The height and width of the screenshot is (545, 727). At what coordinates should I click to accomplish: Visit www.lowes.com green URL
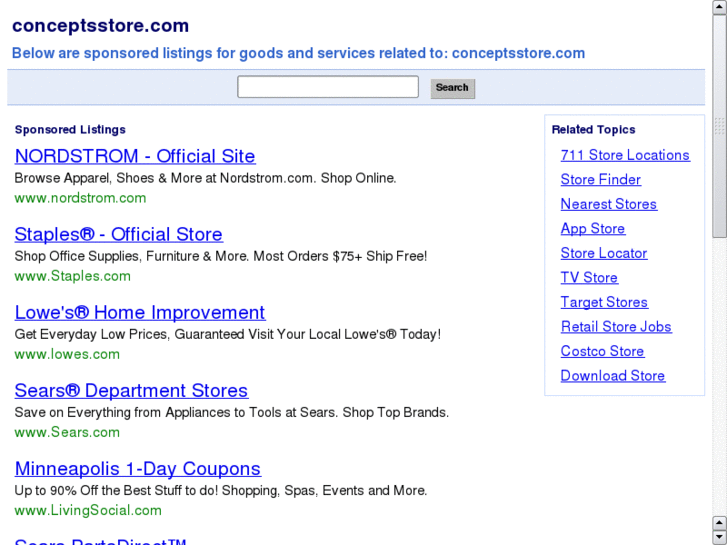67,354
